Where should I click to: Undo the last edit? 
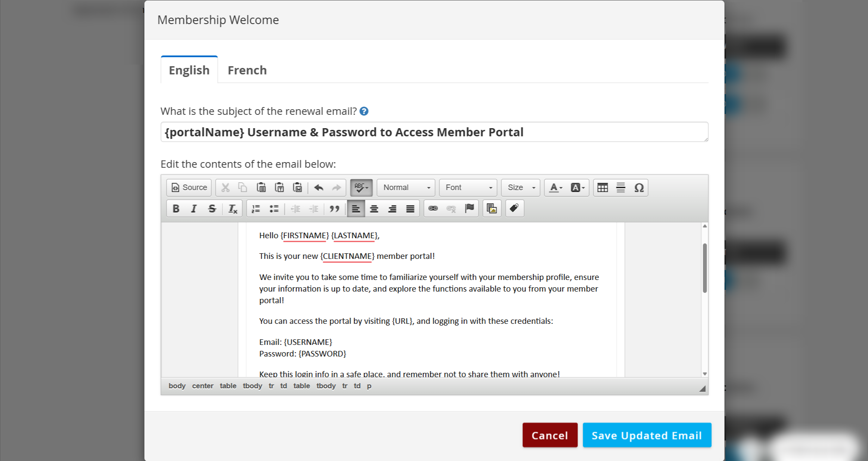(318, 187)
